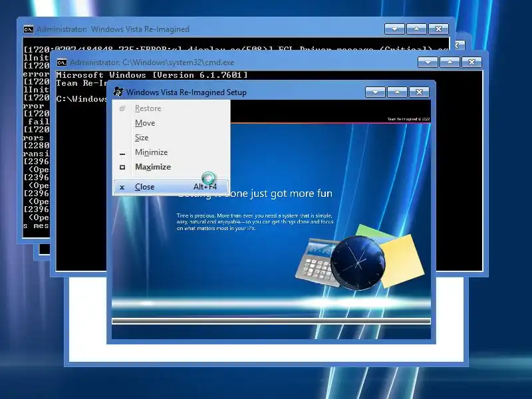The height and width of the screenshot is (399, 532).
Task: Select Minimize in the system menu
Action: click(x=171, y=152)
